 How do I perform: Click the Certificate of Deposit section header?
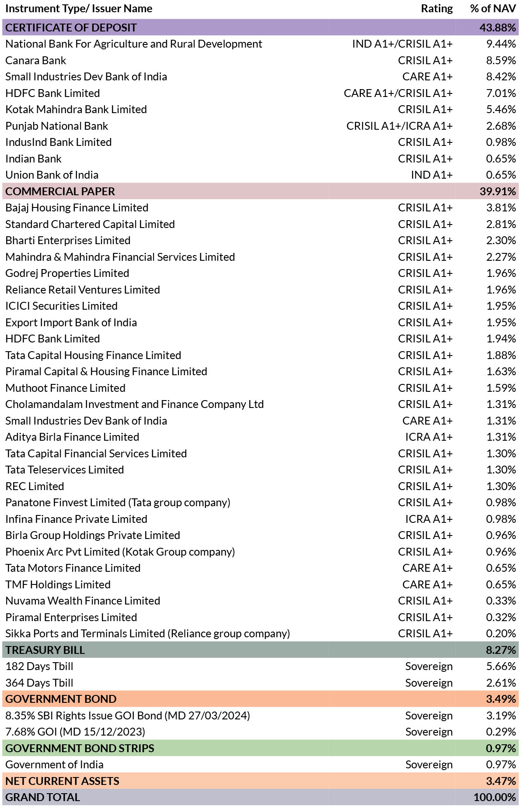tap(261, 28)
